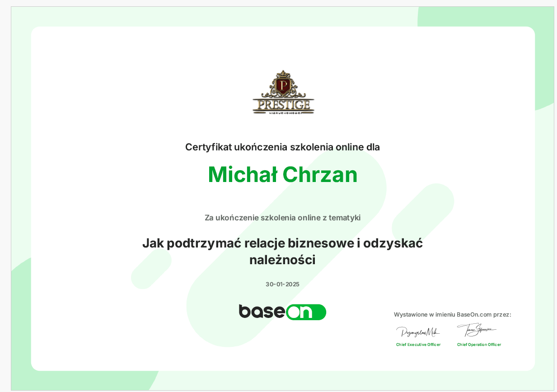
Task: Click the BaseOn logo
Action: (282, 312)
